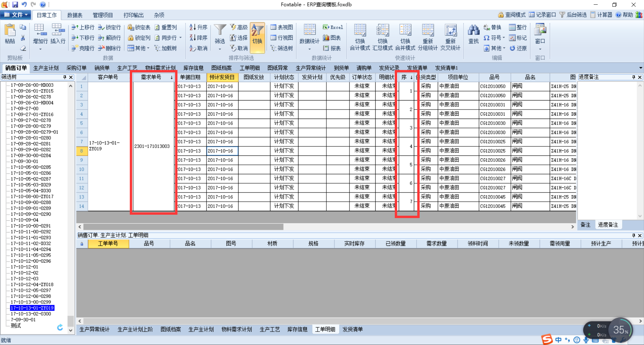Image resolution: width=644 pixels, height=345 pixels.
Task: Pin the 进度备注 panel
Action: tap(634, 77)
